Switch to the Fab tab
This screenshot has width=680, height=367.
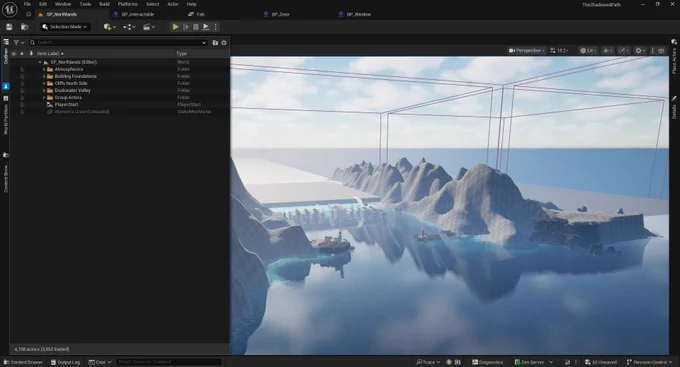click(x=200, y=14)
